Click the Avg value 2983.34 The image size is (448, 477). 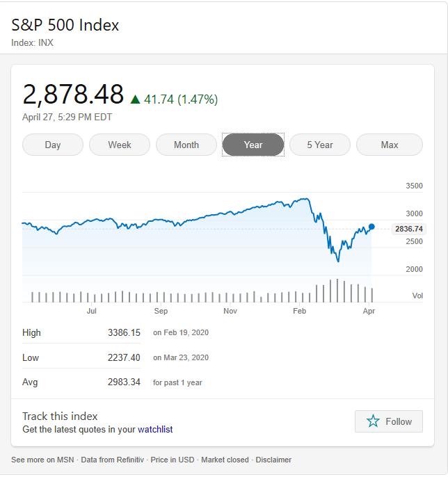coord(124,382)
